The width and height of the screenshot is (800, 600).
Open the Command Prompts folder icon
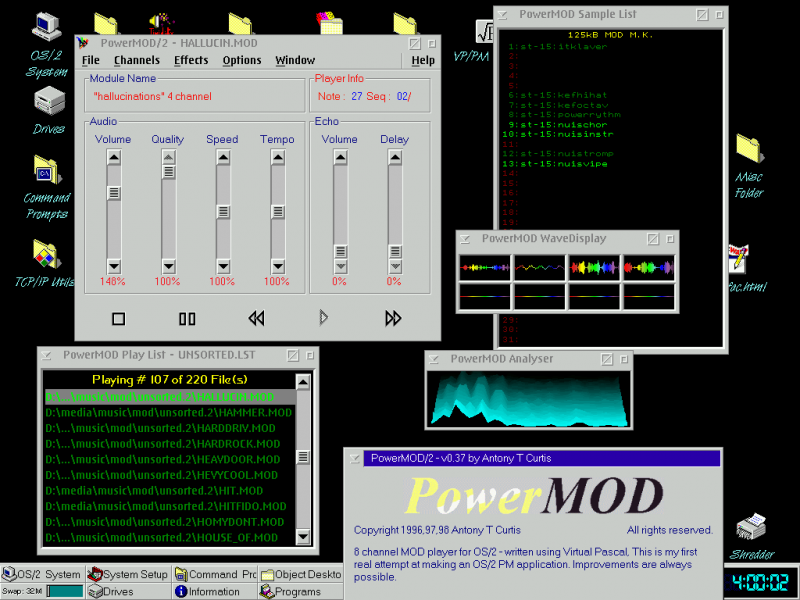[46, 170]
